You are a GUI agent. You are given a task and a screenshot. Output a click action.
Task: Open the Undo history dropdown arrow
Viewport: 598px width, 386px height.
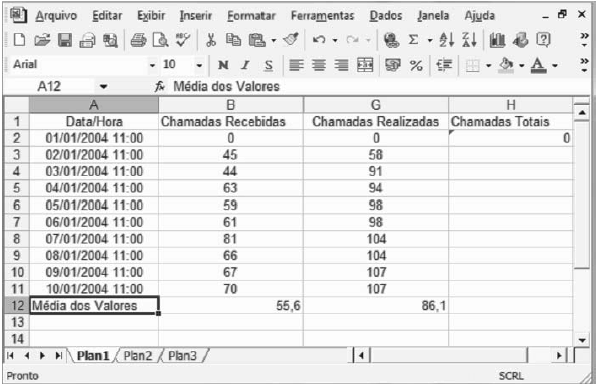coord(334,40)
